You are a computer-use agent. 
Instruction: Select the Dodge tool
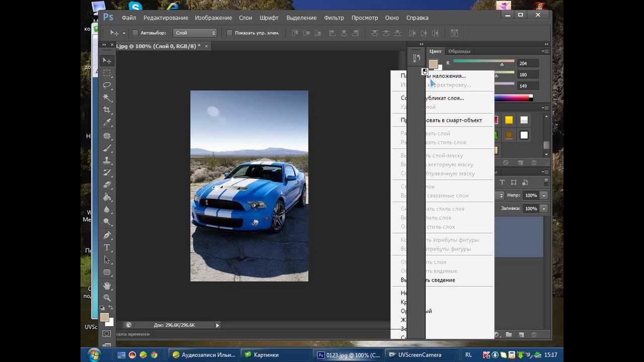107,221
